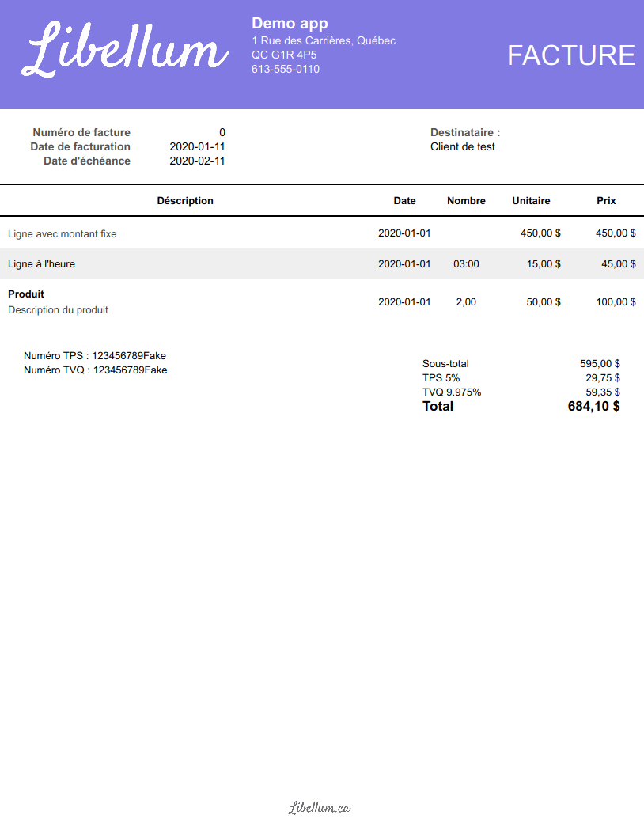Click the Déscription column header
The image size is (644, 834).
tap(185, 200)
